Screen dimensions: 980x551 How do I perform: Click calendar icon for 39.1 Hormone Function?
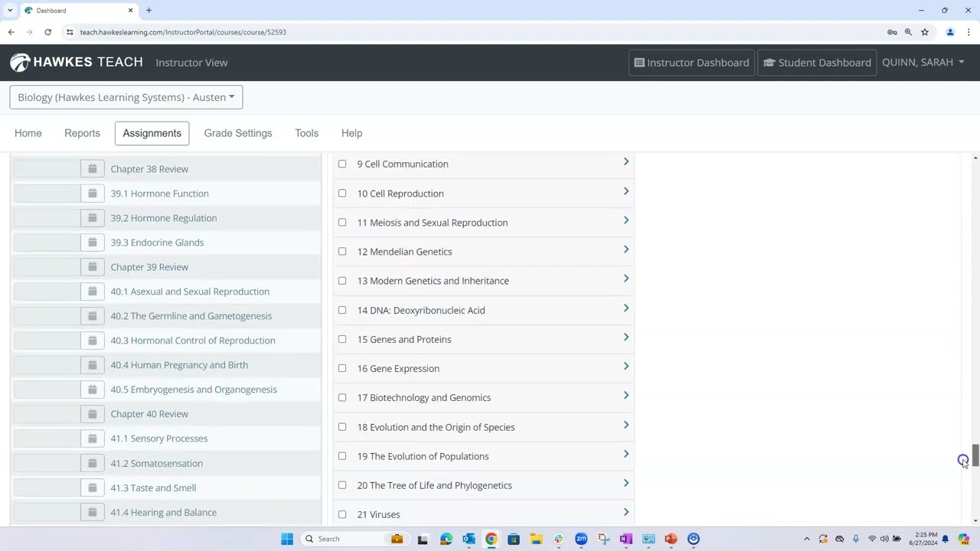click(x=92, y=194)
